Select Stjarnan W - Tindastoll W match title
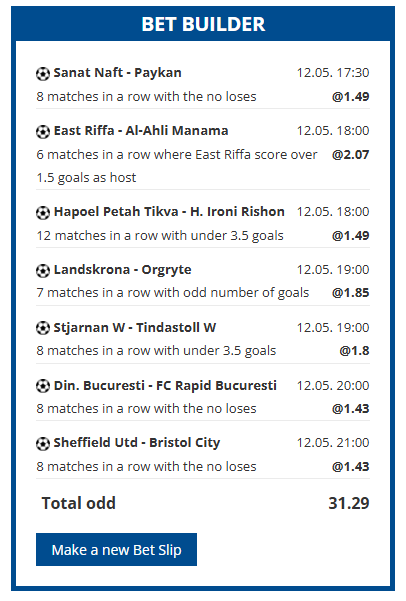 [135, 328]
